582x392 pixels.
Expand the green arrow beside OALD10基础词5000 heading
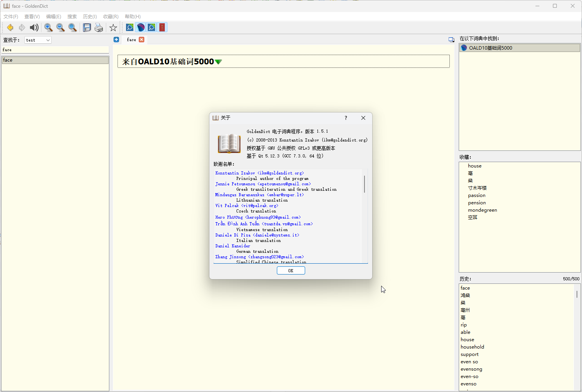(218, 62)
